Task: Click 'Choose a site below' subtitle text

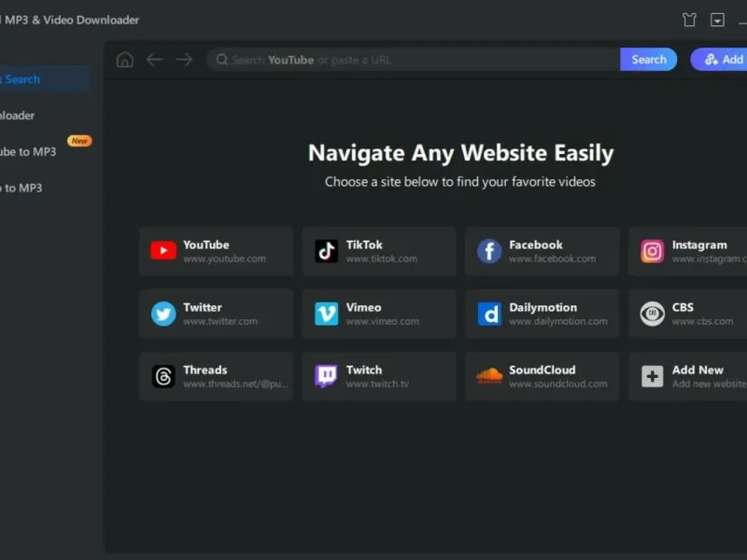Action: tap(459, 182)
